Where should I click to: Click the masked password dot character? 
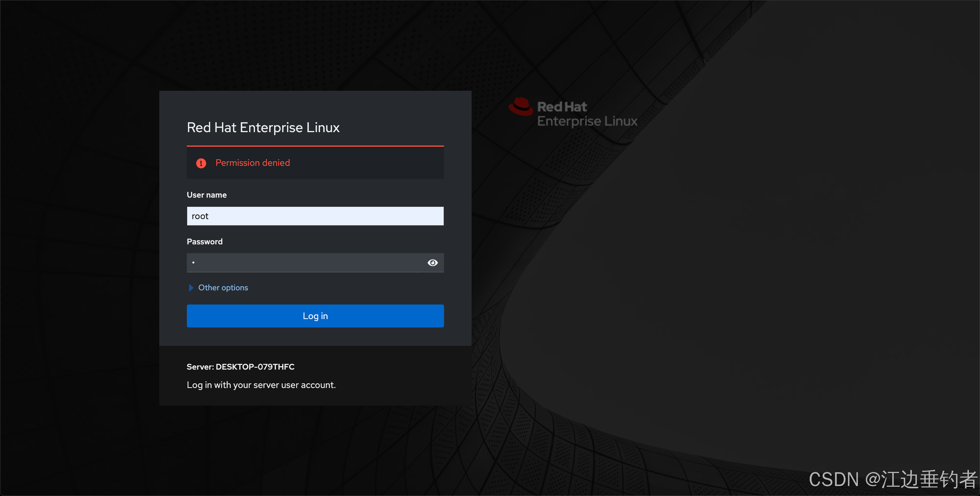pyautogui.click(x=193, y=263)
